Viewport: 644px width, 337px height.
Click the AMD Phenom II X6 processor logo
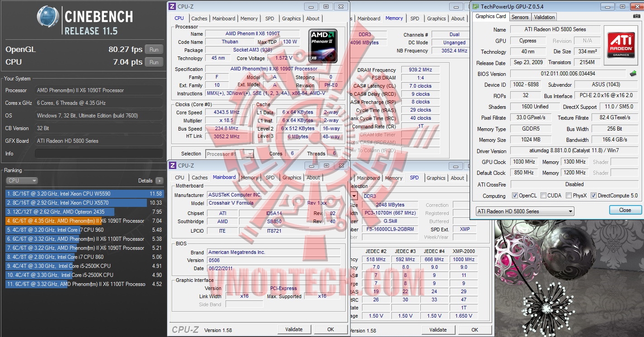coord(323,46)
